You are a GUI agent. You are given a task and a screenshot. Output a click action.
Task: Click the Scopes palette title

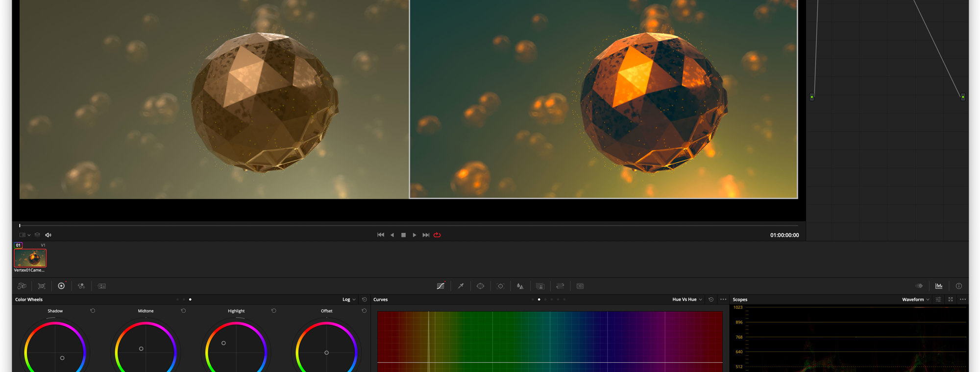point(740,300)
